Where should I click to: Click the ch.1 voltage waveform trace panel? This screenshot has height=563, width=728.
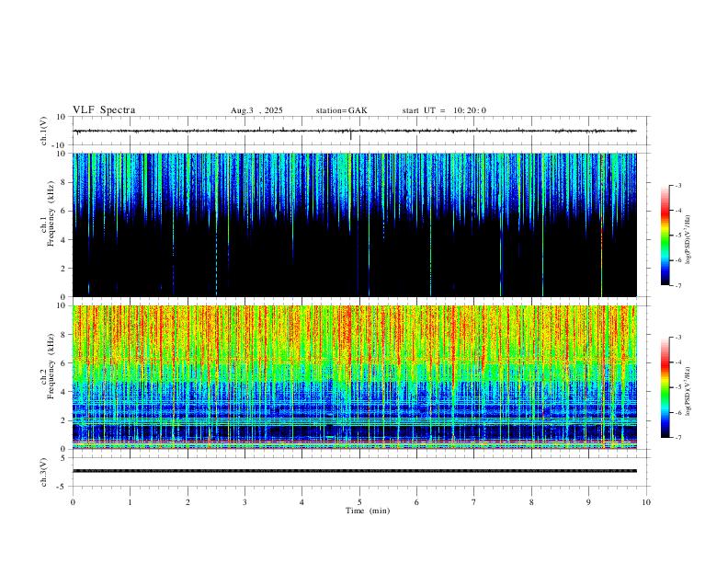pyautogui.click(x=359, y=131)
